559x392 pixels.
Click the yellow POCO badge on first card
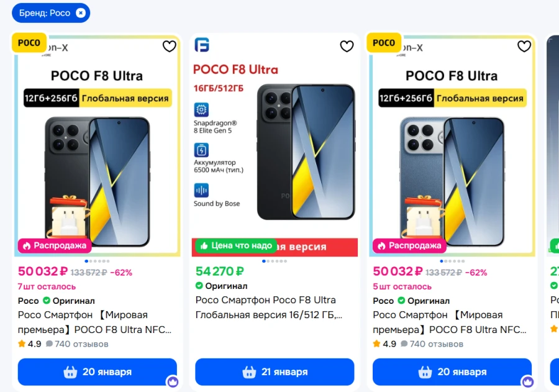(x=29, y=43)
